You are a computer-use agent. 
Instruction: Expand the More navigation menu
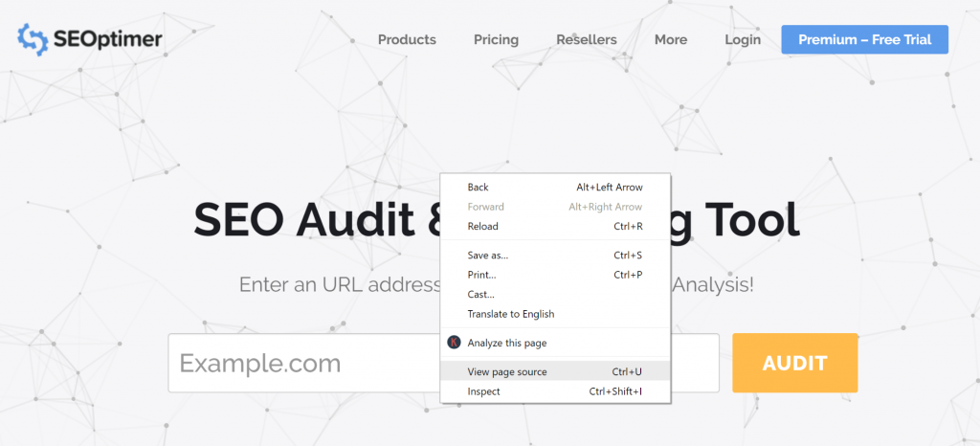[670, 39]
